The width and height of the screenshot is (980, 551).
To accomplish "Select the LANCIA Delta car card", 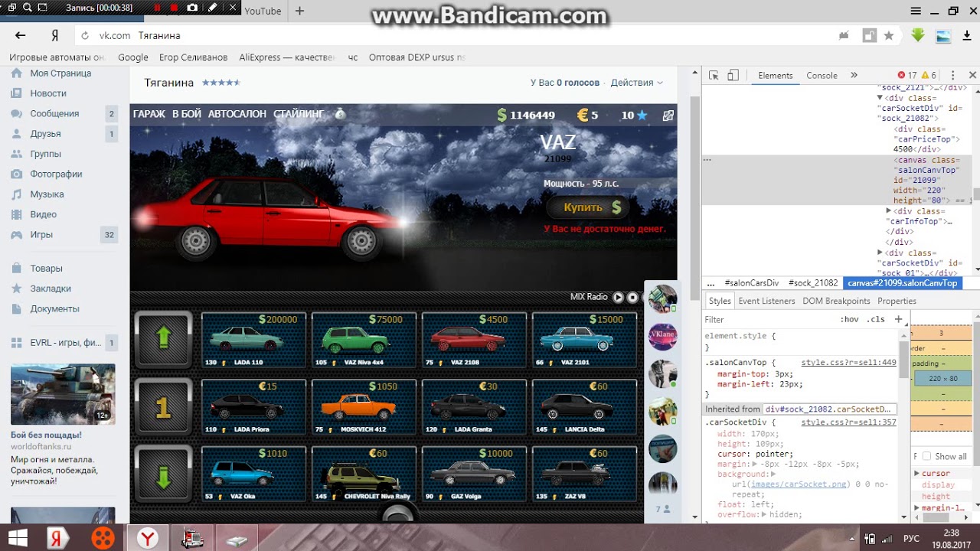I will click(x=584, y=407).
